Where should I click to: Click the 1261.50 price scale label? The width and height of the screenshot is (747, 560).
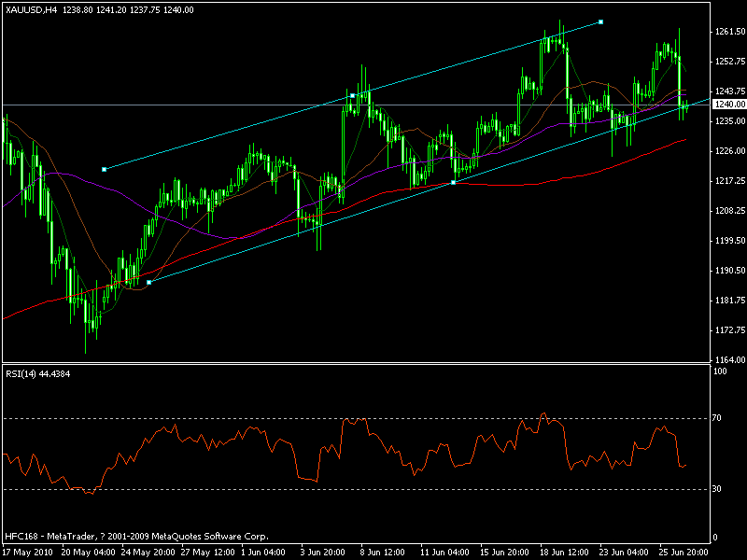click(730, 32)
